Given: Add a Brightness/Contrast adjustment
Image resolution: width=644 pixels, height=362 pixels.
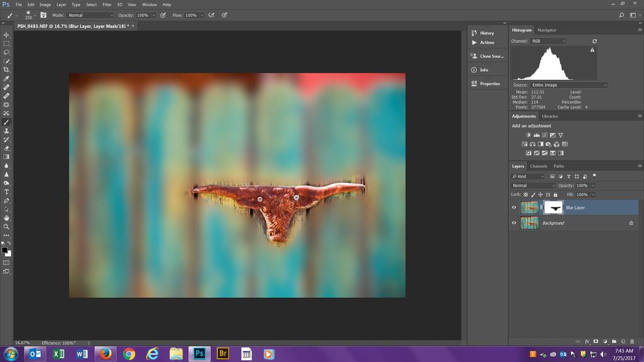Looking at the screenshot, I should click(x=528, y=135).
